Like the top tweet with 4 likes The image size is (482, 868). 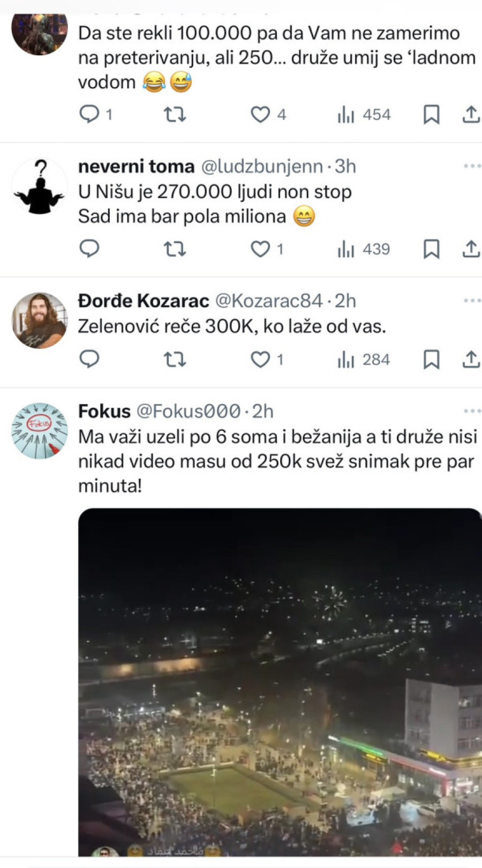pyautogui.click(x=261, y=115)
